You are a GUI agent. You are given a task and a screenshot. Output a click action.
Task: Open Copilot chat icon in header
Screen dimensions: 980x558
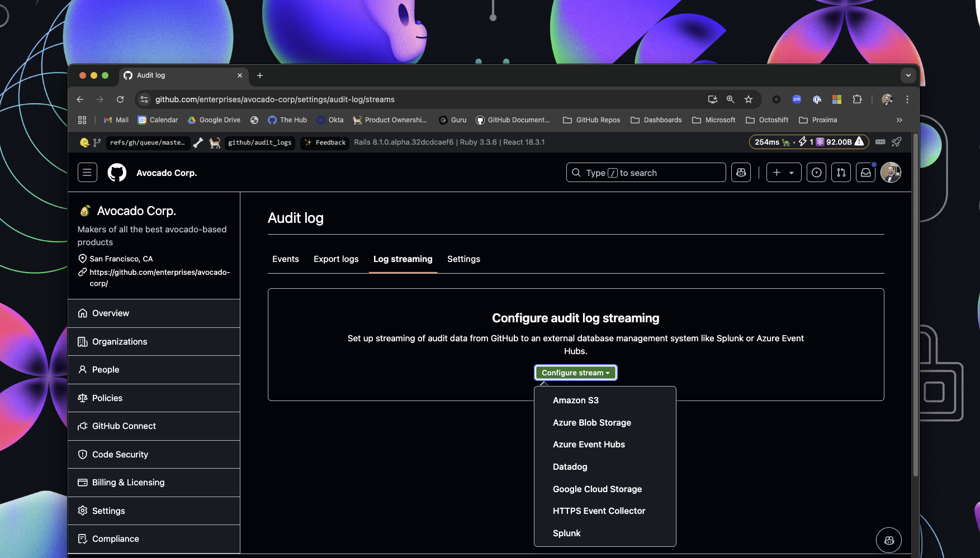coord(741,173)
